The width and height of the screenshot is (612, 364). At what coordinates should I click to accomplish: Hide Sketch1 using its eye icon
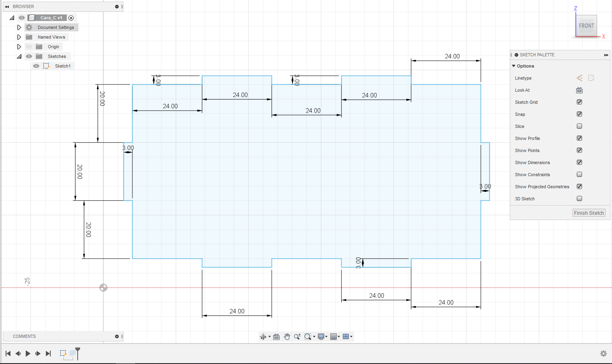point(36,66)
